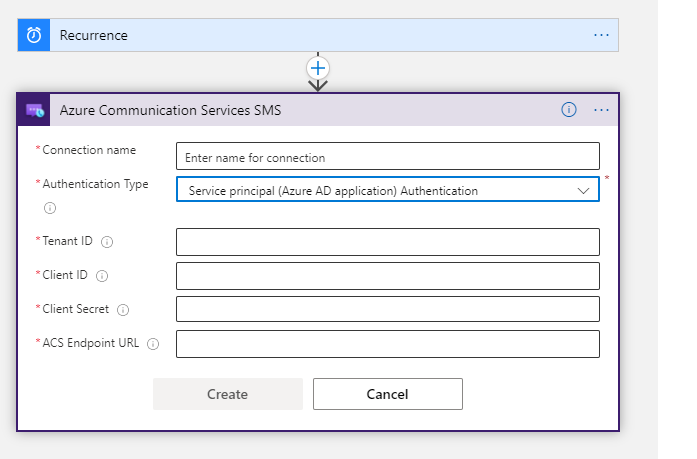This screenshot has width=697, height=459.
Task: Click the Connection name input field
Action: 388,157
